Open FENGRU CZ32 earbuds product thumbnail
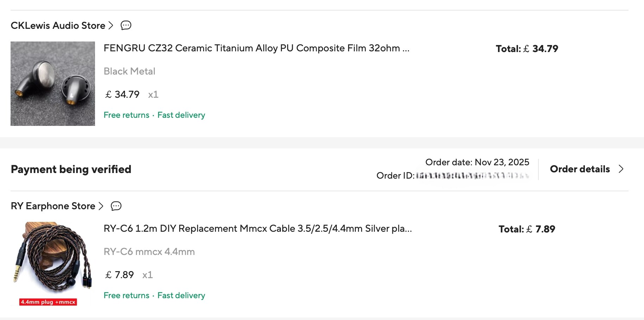The width and height of the screenshot is (644, 320). pos(53,84)
